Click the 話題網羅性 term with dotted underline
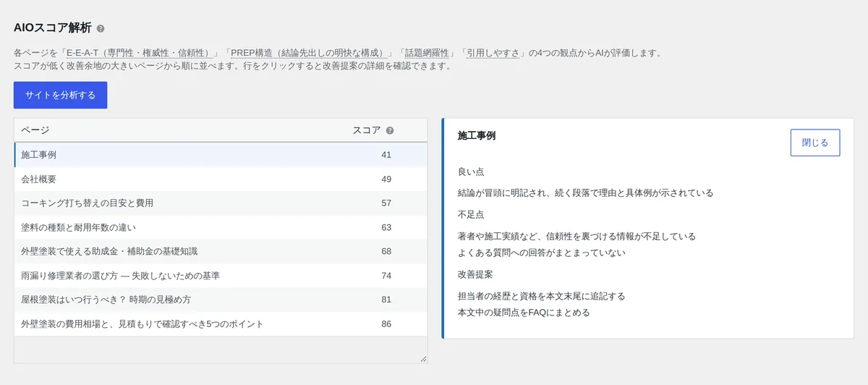The height and width of the screenshot is (385, 868). (x=427, y=53)
